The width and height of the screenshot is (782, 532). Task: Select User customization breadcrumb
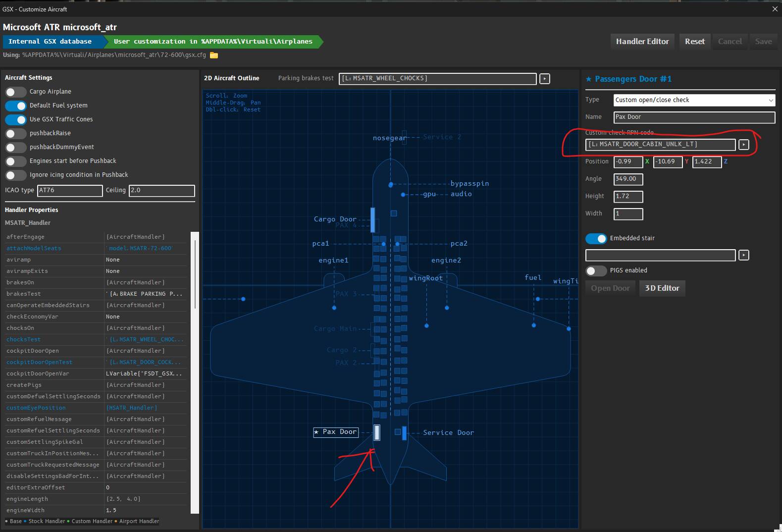tap(213, 42)
